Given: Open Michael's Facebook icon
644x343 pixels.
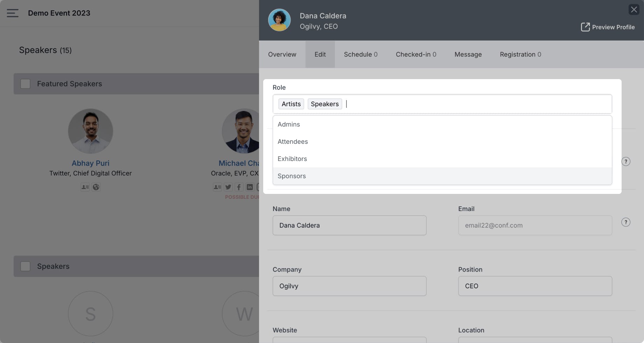Looking at the screenshot, I should tap(239, 187).
